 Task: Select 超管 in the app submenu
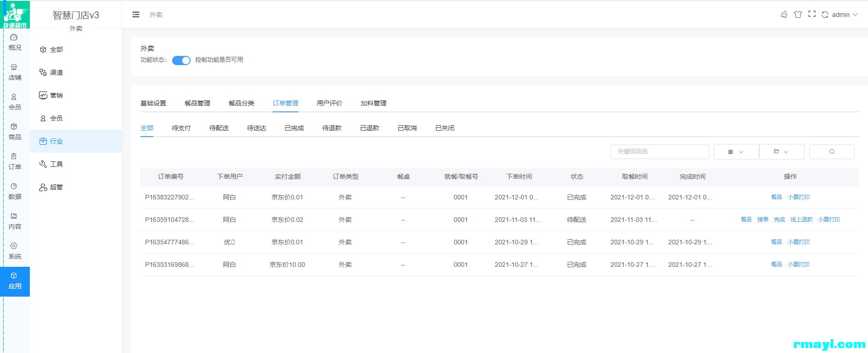coord(76,187)
